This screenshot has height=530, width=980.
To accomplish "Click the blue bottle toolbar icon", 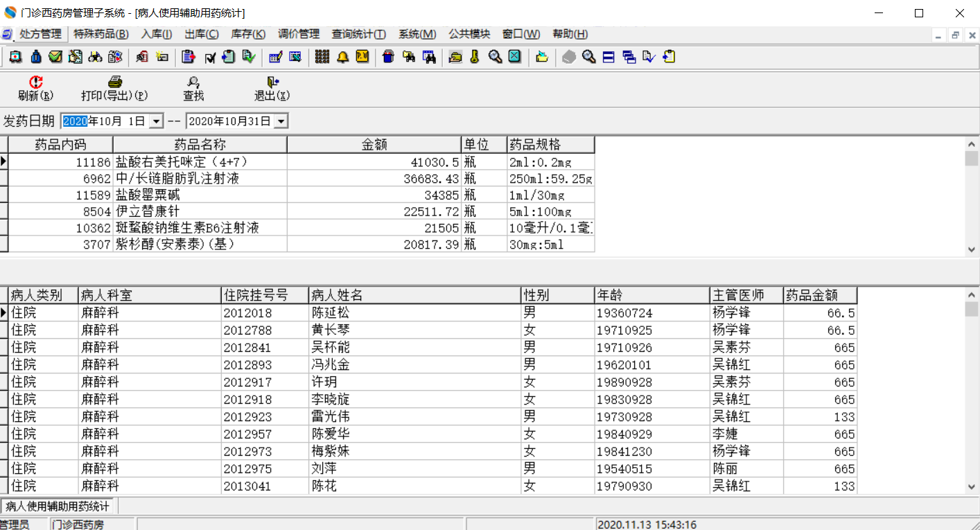I will click(35, 57).
